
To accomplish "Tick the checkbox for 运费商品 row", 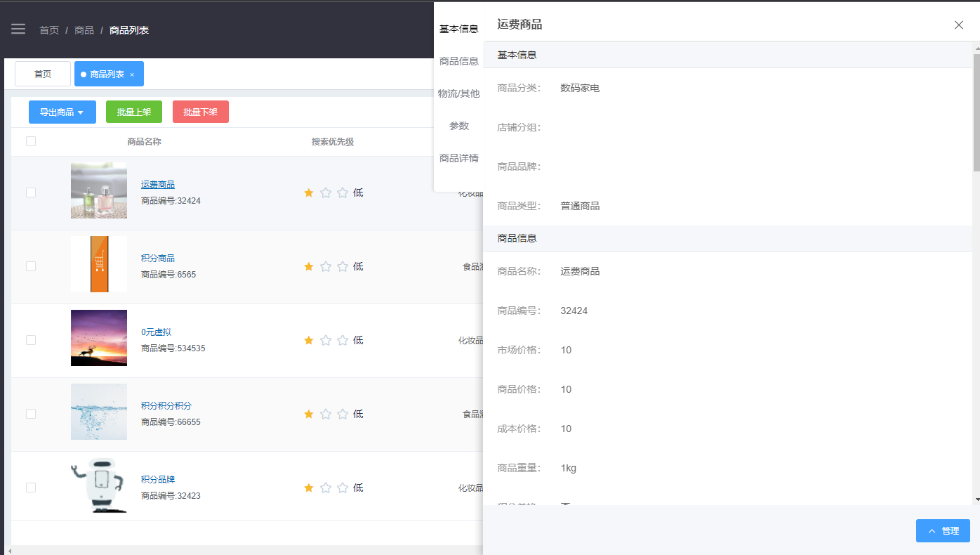I will pyautogui.click(x=31, y=192).
